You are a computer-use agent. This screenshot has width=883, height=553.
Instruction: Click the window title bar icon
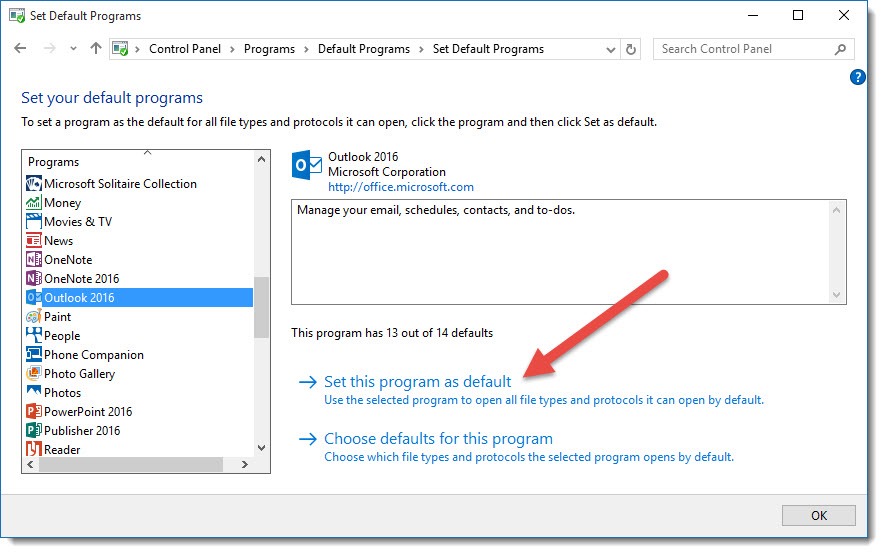pyautogui.click(x=17, y=16)
